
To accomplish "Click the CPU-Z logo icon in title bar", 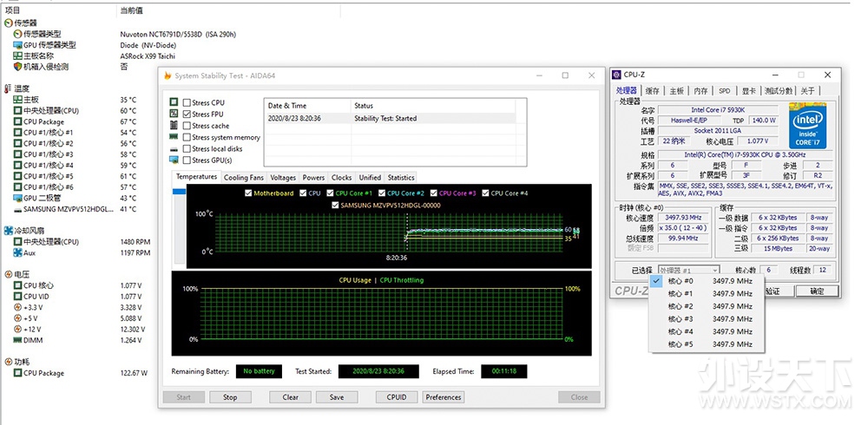I will (x=616, y=75).
